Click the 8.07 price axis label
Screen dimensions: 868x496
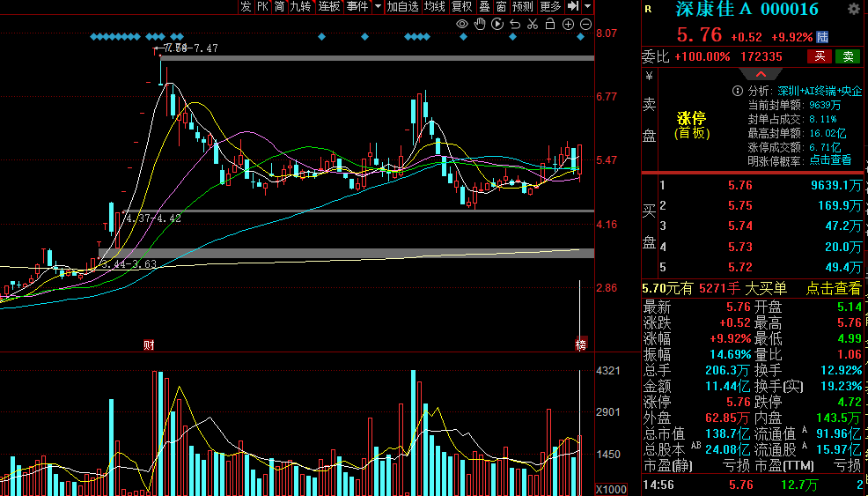[x=607, y=33]
